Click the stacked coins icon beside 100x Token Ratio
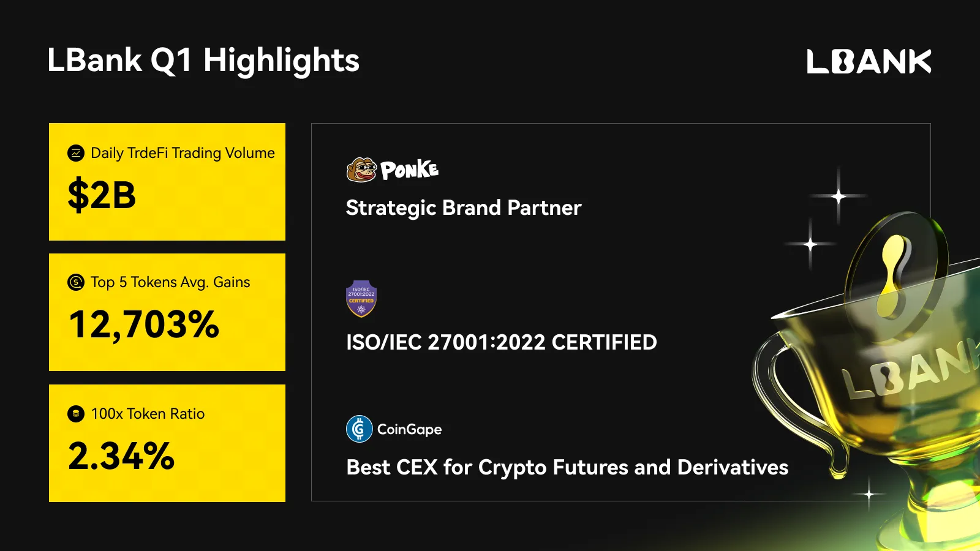The image size is (980, 551). 76,414
